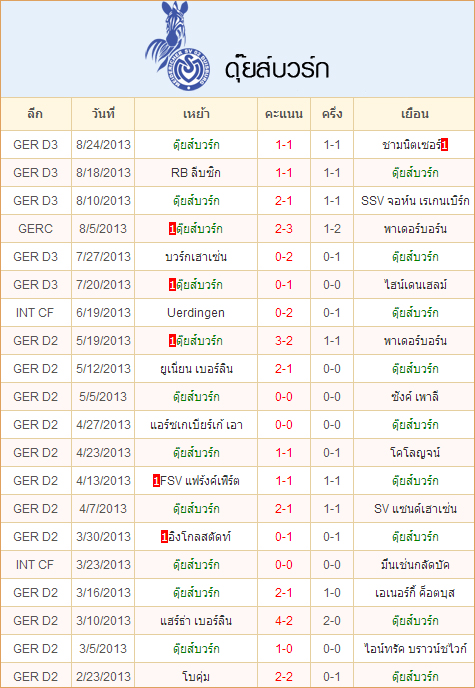
Task: Click the red card badge beside FSV แฟร้งค์เฟิร์ต
Action: point(156,481)
